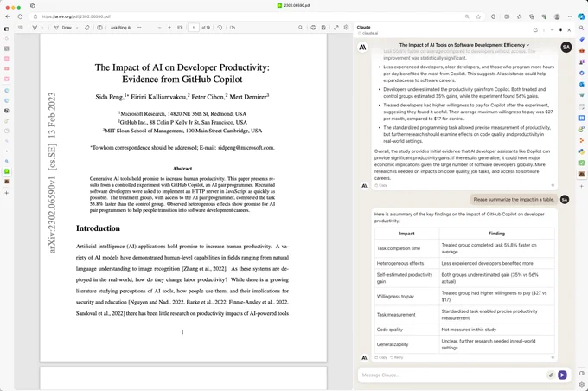Open the sidebar Search icon

click(582, 29)
